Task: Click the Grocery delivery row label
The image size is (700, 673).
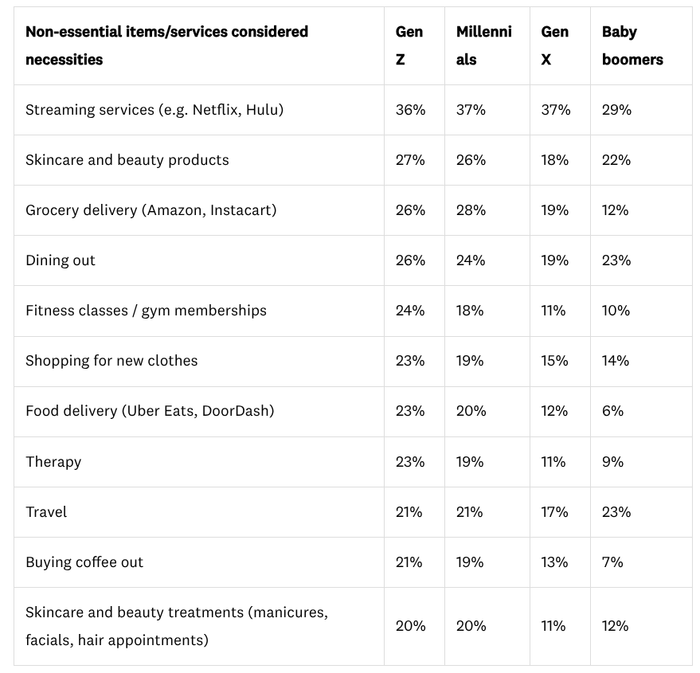Action: (x=151, y=210)
